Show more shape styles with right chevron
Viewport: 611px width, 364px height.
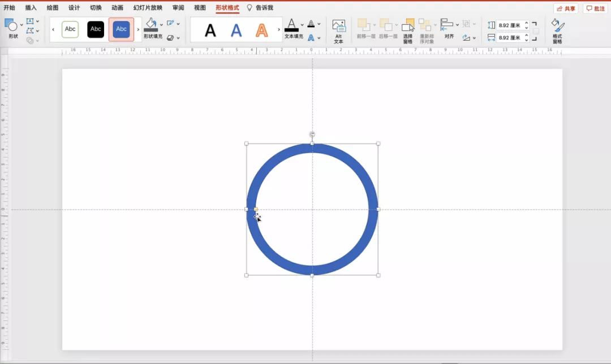138,29
